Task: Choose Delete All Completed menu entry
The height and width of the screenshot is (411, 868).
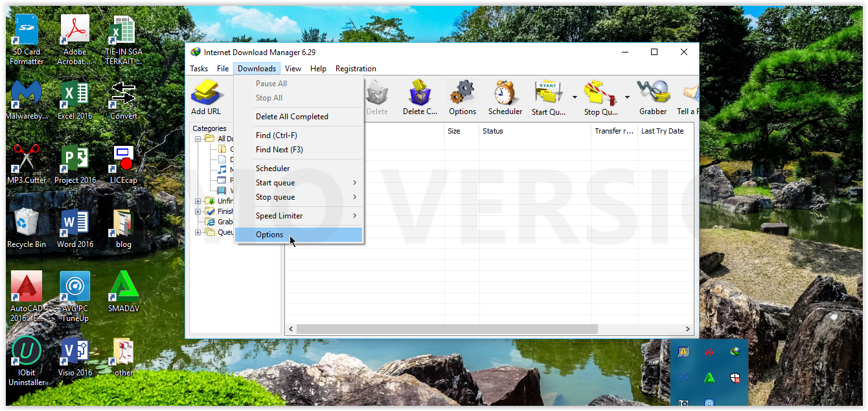Action: [299, 117]
